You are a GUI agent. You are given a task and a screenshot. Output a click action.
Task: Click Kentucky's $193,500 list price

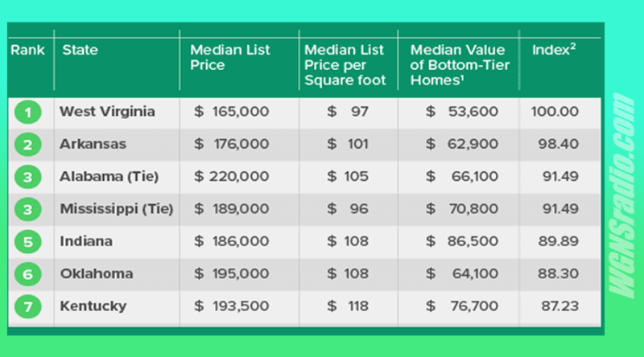(x=232, y=306)
